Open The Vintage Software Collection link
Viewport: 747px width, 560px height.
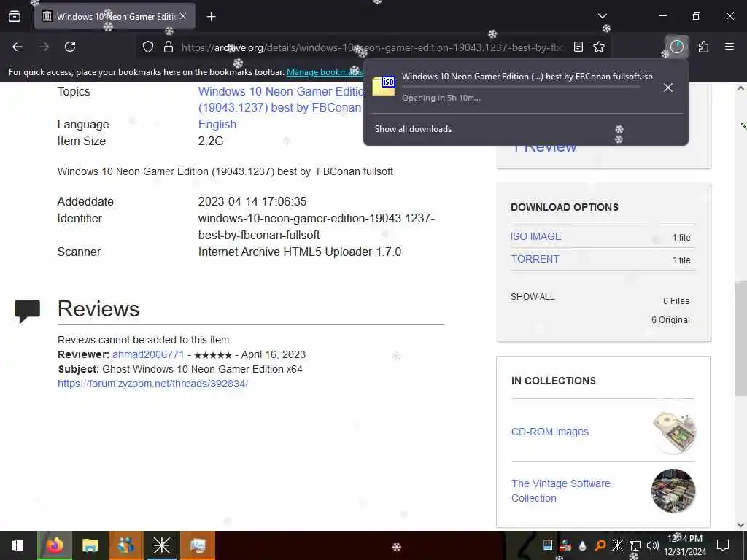tap(561, 491)
